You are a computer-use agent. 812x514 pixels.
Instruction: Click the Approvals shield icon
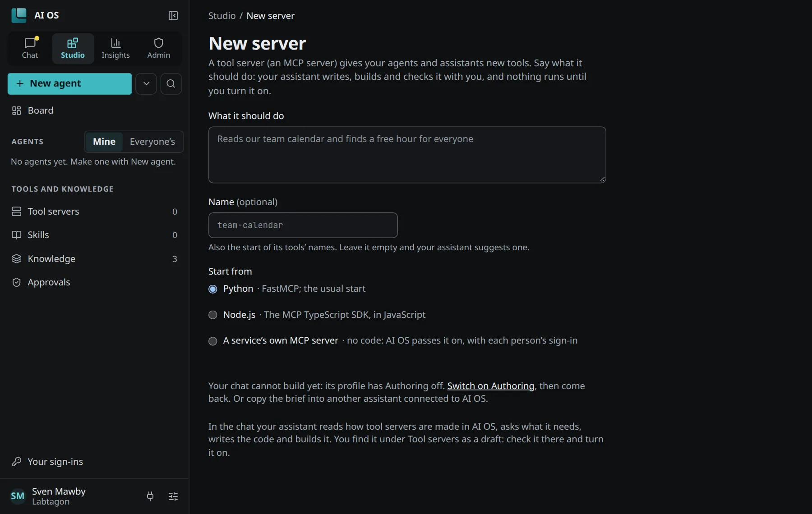click(17, 282)
